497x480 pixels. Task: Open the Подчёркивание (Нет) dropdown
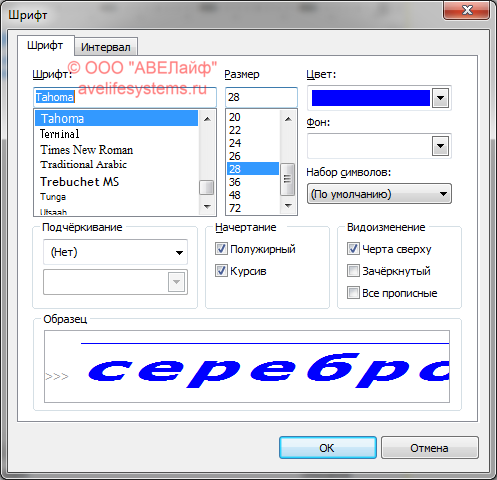pos(115,252)
